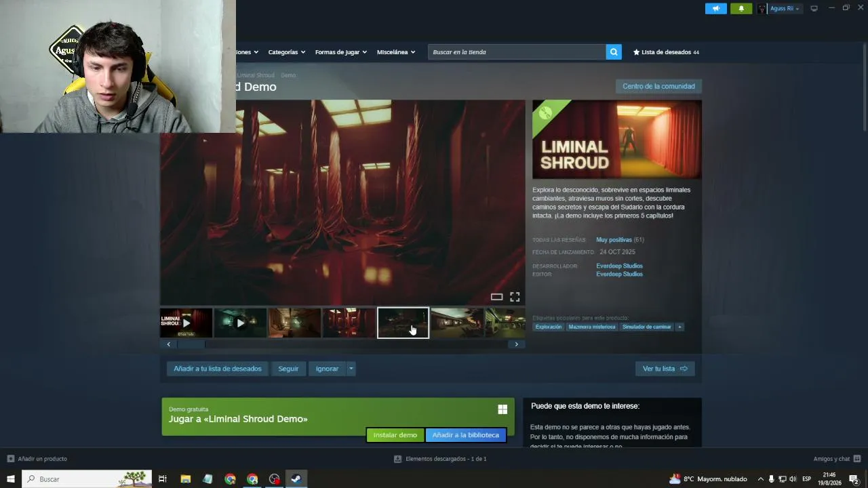Viewport: 868px width, 488px height.
Task: Click the Seguir button
Action: [288, 369]
